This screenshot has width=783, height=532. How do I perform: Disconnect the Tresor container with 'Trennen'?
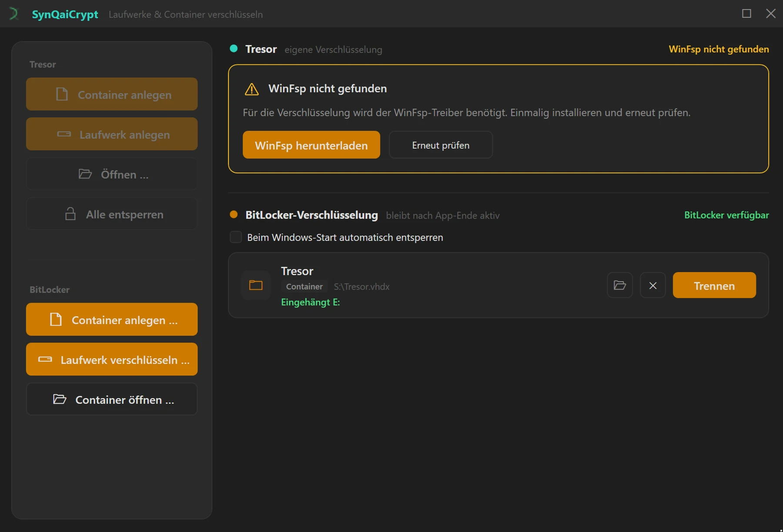pos(714,285)
